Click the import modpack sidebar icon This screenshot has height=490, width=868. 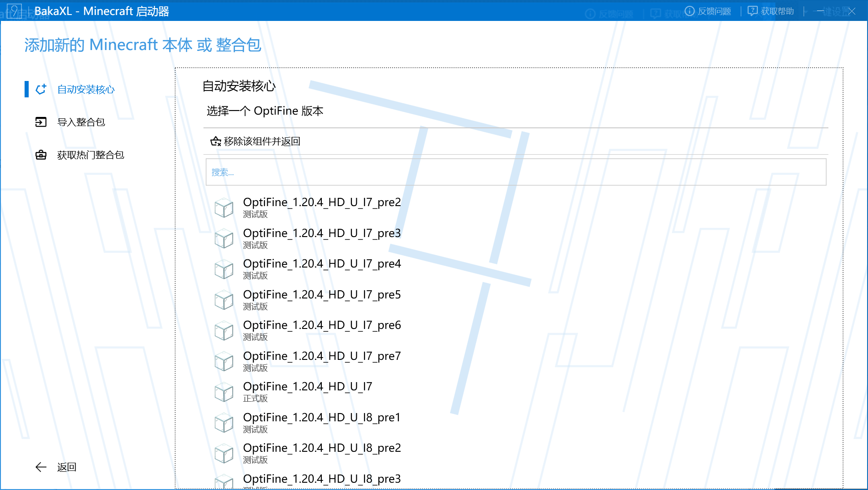(x=41, y=122)
